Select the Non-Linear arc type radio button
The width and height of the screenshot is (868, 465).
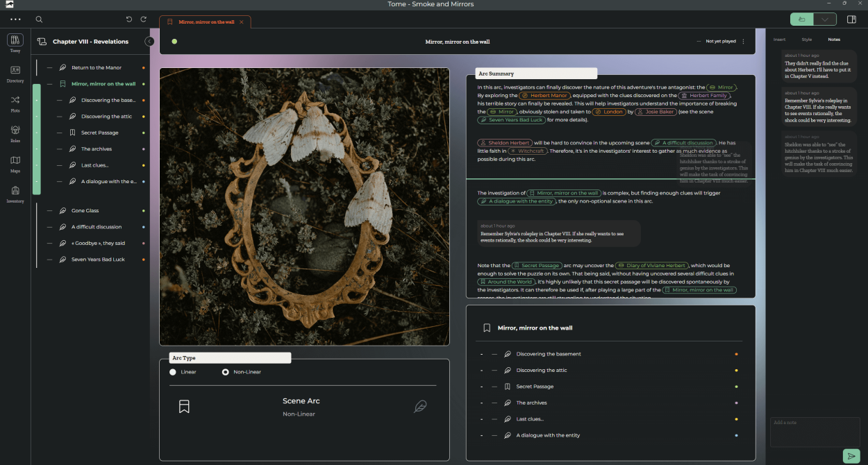[x=225, y=372]
